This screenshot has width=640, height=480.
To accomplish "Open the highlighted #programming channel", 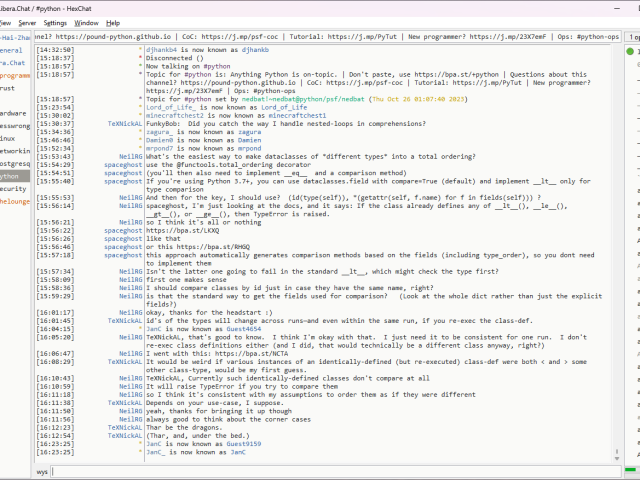I will point(16,75).
